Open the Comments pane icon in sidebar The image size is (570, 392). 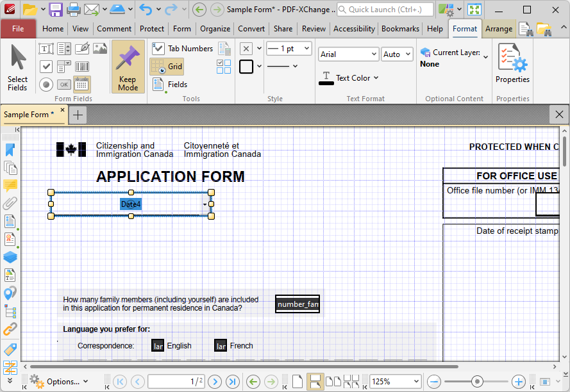[x=10, y=186]
